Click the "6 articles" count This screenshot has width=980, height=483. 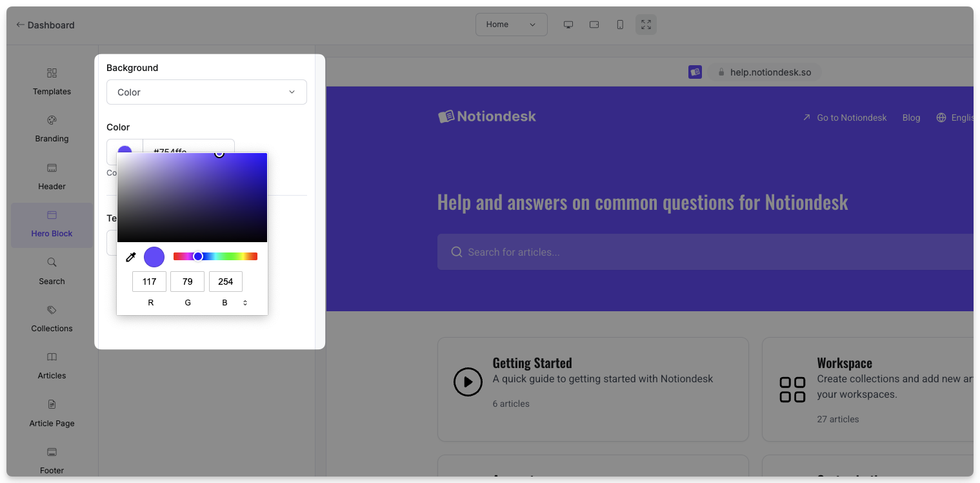pyautogui.click(x=511, y=404)
